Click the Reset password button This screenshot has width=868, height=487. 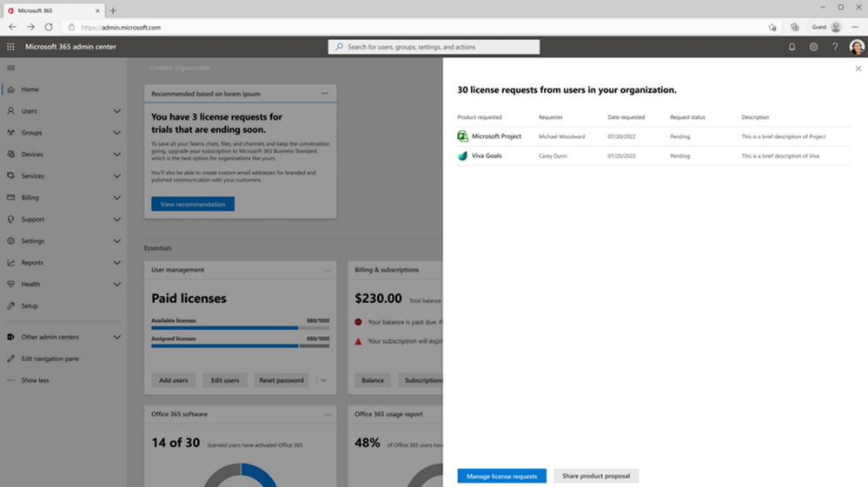(282, 380)
